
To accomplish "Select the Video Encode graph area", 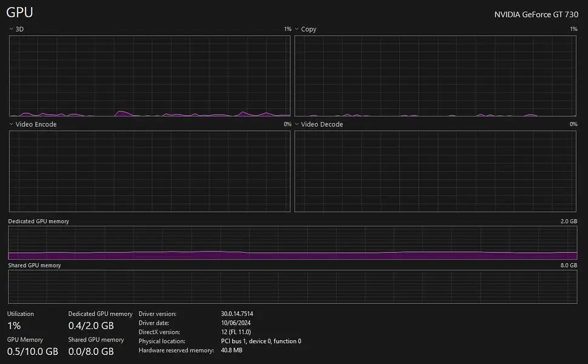I will click(149, 171).
